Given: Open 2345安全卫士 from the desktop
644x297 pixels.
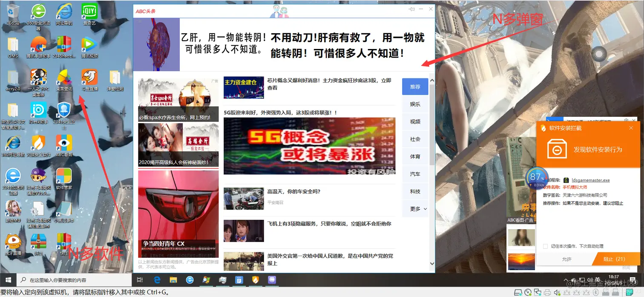Looking at the screenshot, I should (x=64, y=116).
